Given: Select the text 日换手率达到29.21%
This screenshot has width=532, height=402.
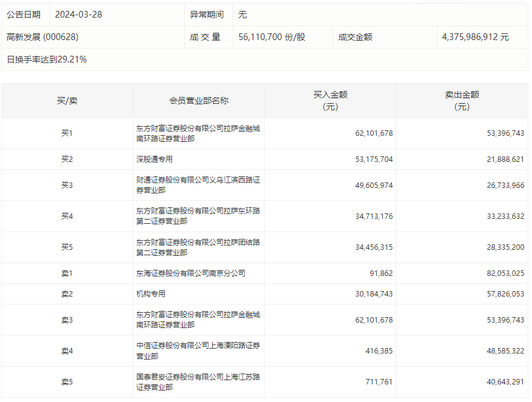Looking at the screenshot, I should pos(47,59).
